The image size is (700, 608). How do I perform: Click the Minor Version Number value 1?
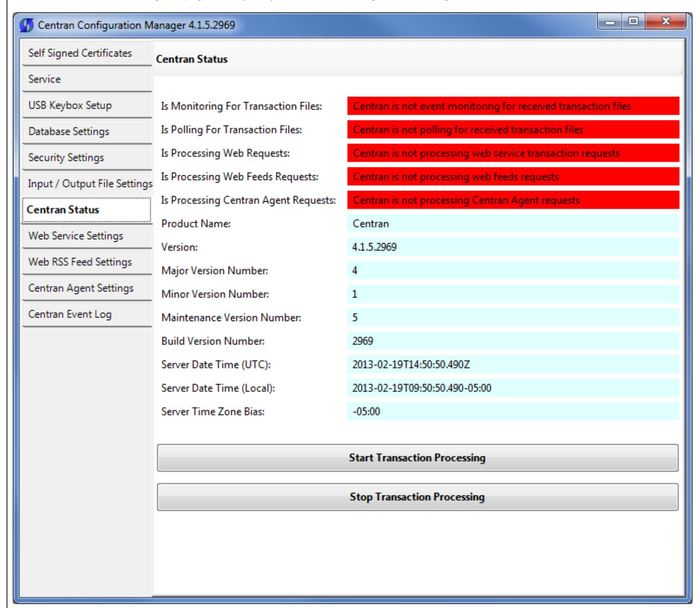pyautogui.click(x=514, y=294)
